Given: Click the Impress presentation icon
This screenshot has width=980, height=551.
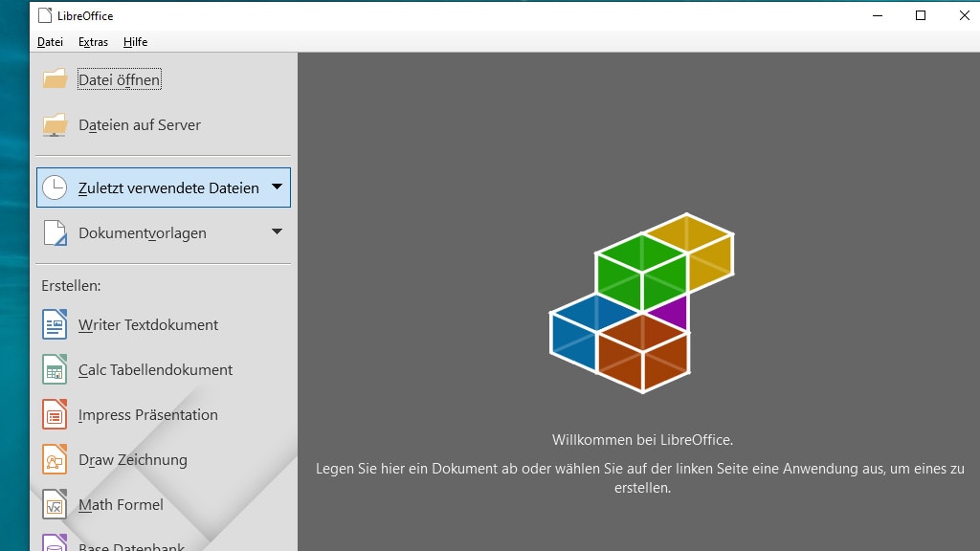Looking at the screenshot, I should tap(55, 414).
